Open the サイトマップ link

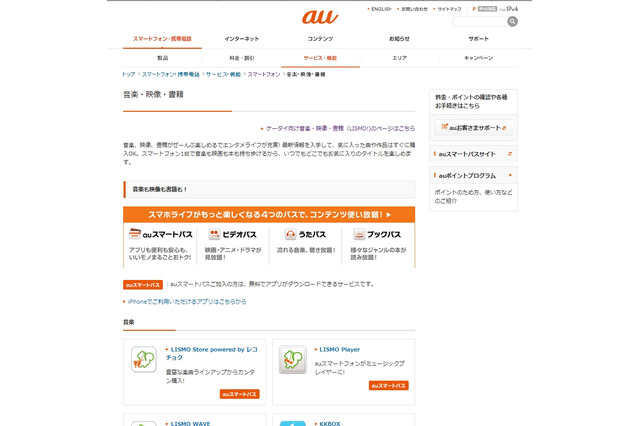pyautogui.click(x=449, y=9)
